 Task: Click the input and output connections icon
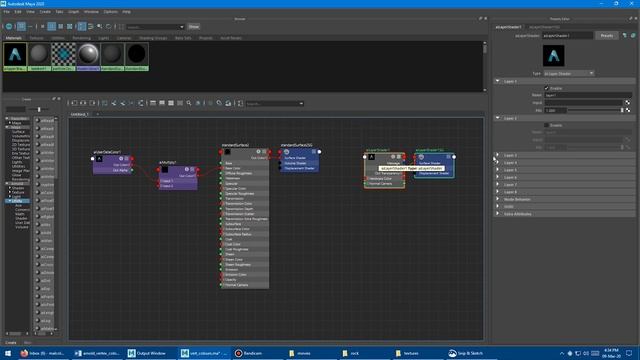[83, 103]
